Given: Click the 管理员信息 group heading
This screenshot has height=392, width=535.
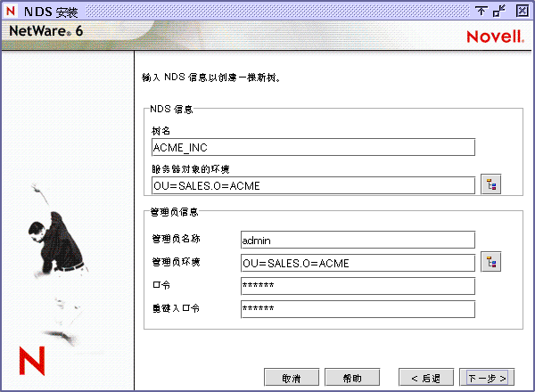Looking at the screenshot, I should click(175, 212).
